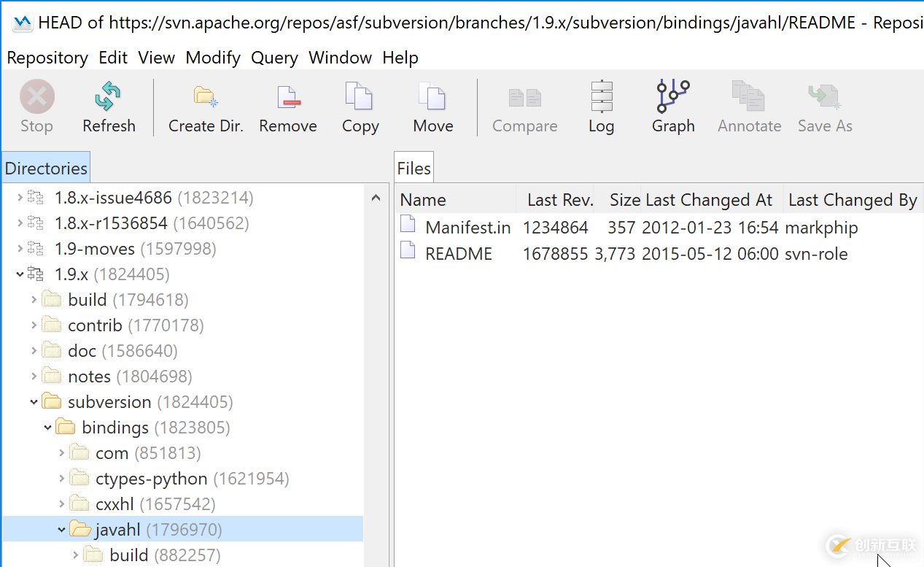Expand the notes directory
The image size is (924, 567).
(34, 376)
